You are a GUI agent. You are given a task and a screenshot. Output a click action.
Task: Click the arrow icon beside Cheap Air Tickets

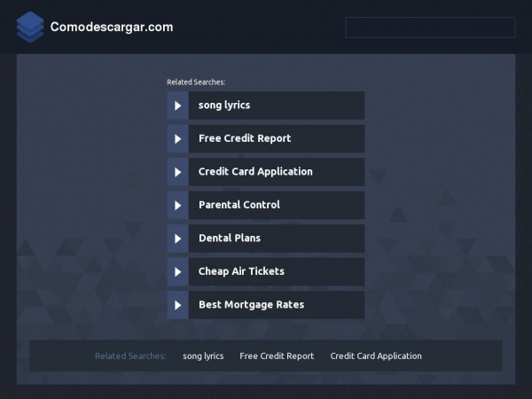pyautogui.click(x=178, y=272)
